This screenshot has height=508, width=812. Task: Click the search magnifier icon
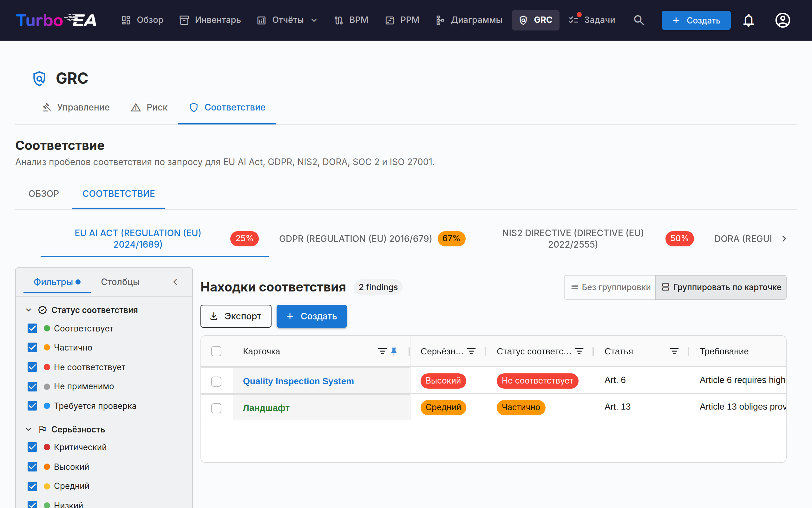(639, 20)
